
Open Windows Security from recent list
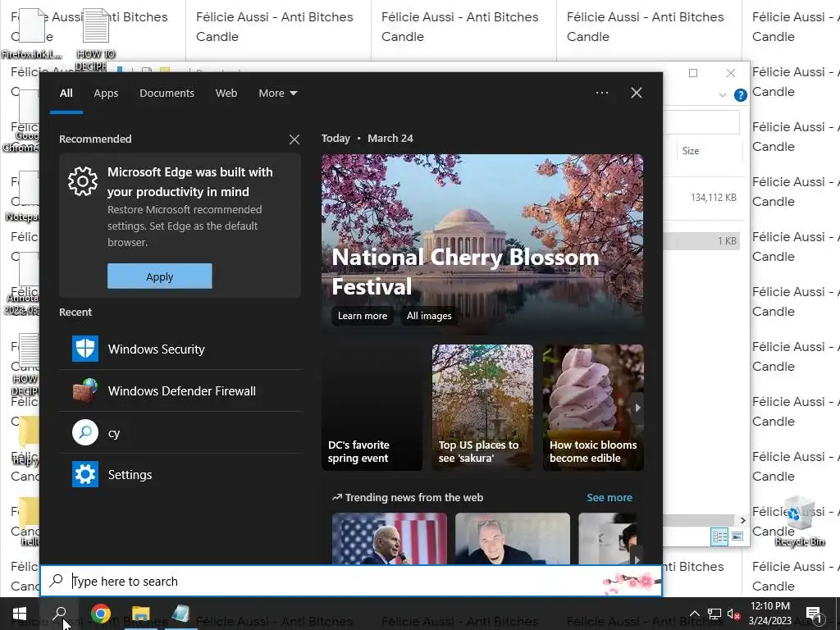(180, 349)
